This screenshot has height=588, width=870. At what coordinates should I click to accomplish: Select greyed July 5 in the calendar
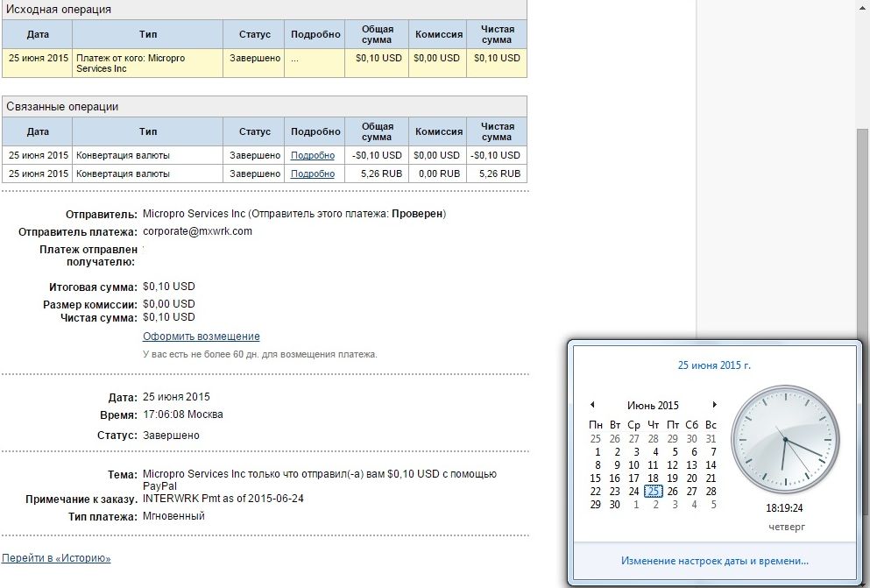pyautogui.click(x=713, y=505)
